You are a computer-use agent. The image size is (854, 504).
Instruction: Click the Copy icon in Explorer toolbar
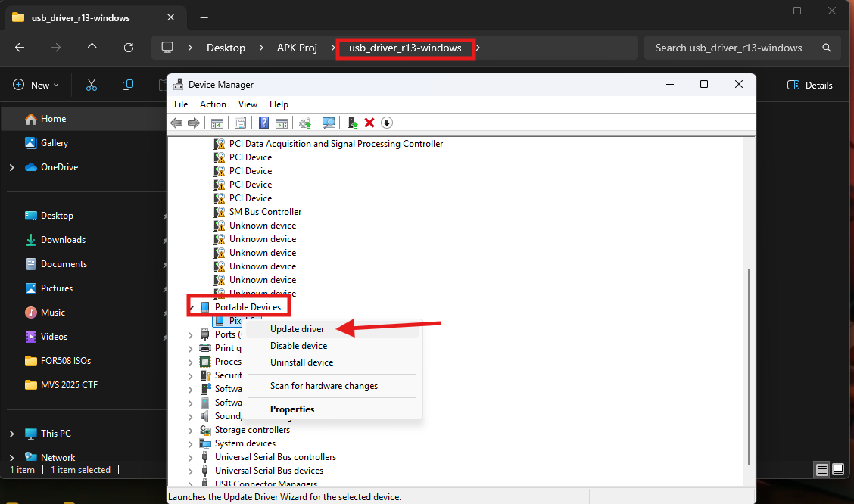coord(128,86)
